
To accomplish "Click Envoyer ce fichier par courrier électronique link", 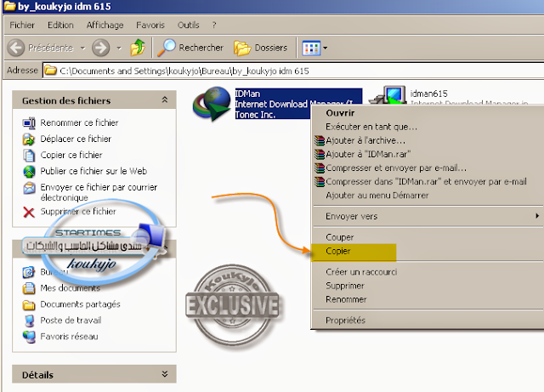I will 99,192.
